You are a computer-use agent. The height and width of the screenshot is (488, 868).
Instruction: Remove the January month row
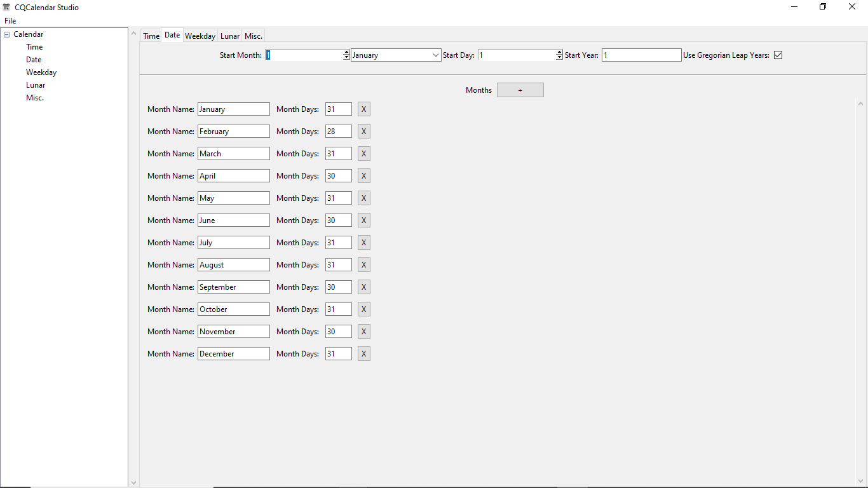pyautogui.click(x=364, y=109)
